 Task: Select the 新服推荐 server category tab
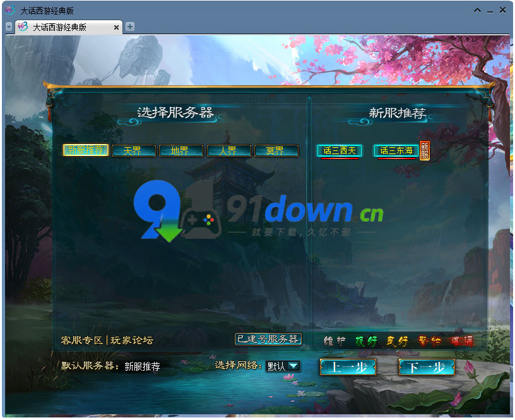point(86,150)
